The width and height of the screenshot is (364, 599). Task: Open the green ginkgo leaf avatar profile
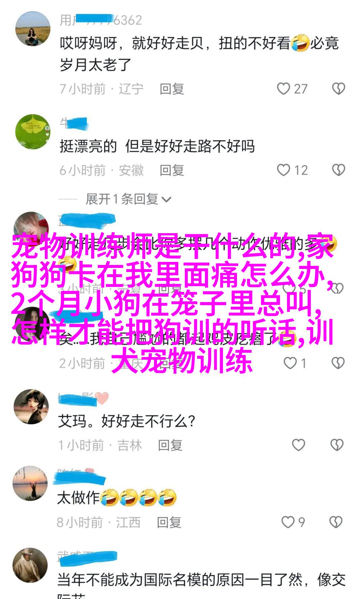pyautogui.click(x=33, y=132)
